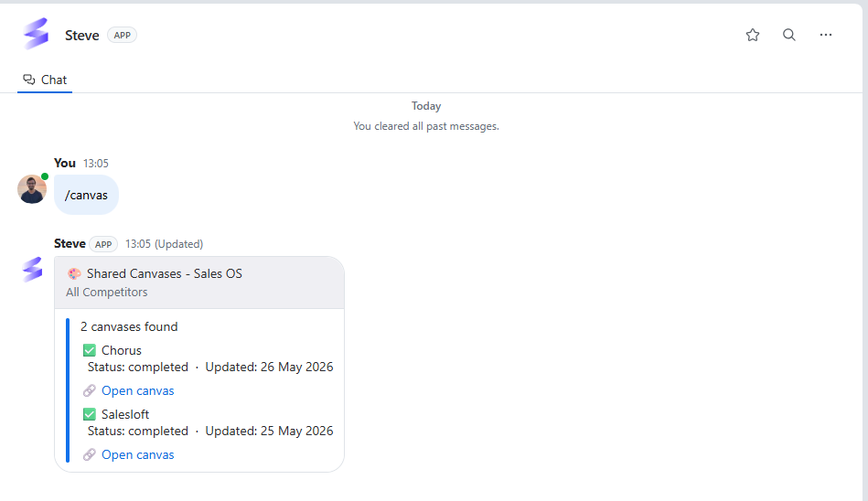The image size is (868, 501).
Task: Click the green check icon next to Salesloft
Action: pos(89,414)
